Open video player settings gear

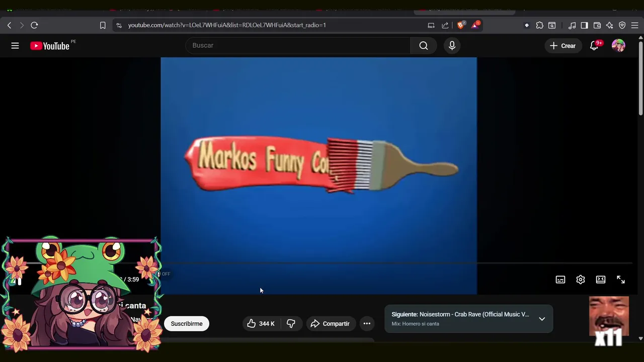pos(581,280)
